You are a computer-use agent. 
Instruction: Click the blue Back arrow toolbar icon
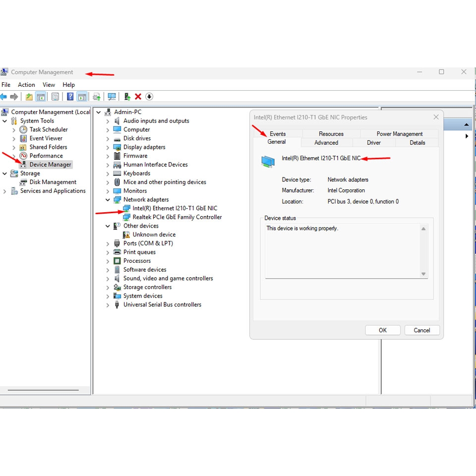click(3, 97)
